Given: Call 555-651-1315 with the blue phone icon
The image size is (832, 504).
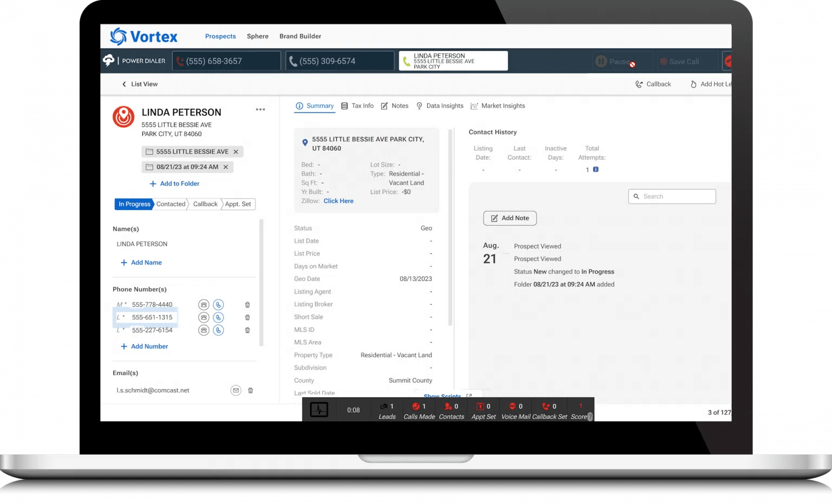Looking at the screenshot, I should click(218, 317).
